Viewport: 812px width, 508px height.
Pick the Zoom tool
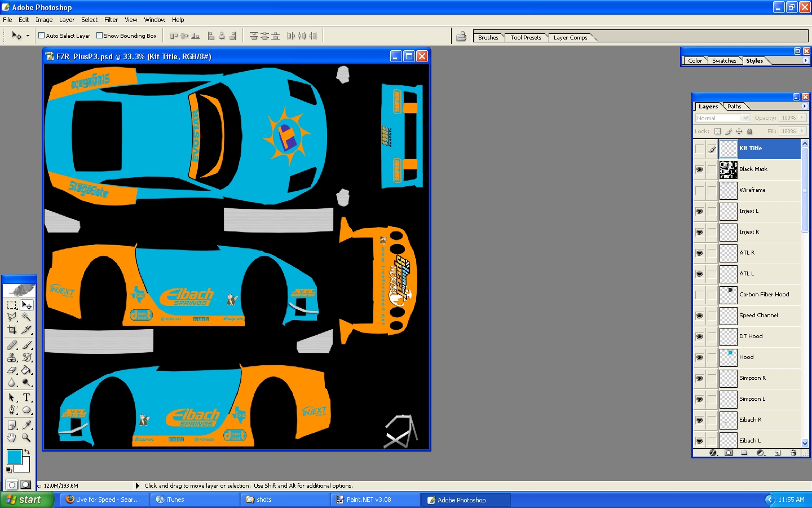coord(27,437)
